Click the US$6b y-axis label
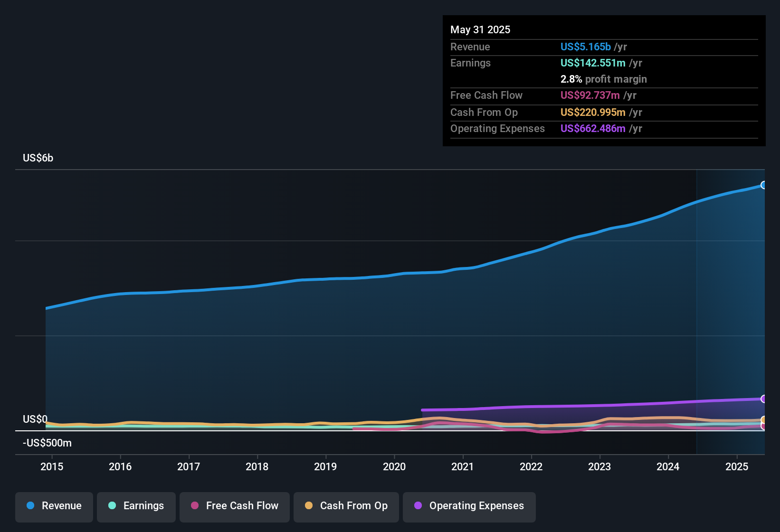This screenshot has height=532, width=780. tap(38, 158)
